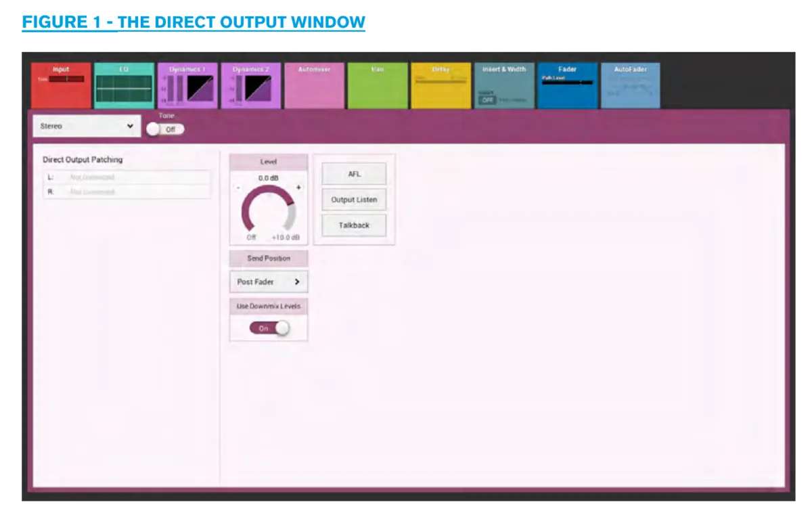Click the Output Listen button
This screenshot has width=812, height=515.
354,200
